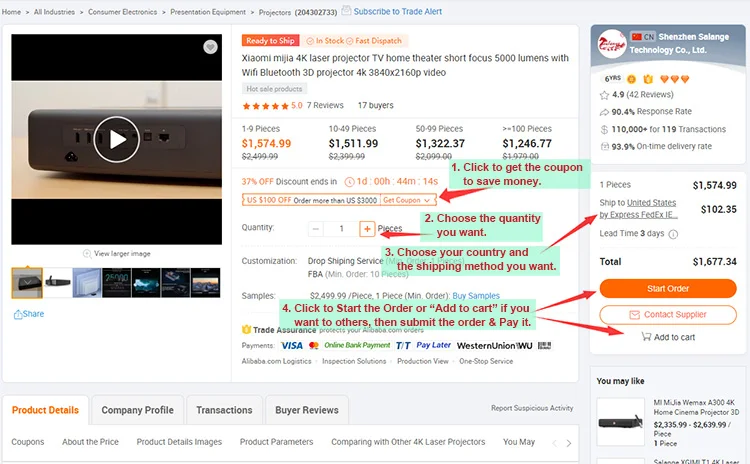The height and width of the screenshot is (464, 750).
Task: Click the T/T payment icon
Action: click(403, 345)
